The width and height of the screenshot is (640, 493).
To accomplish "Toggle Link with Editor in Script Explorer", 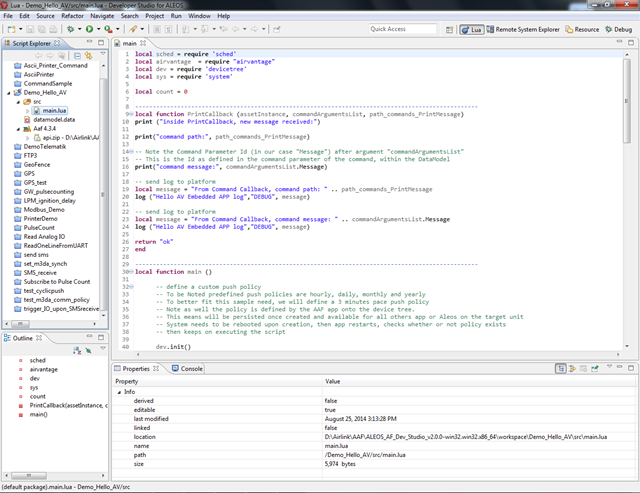I will coord(88,56).
